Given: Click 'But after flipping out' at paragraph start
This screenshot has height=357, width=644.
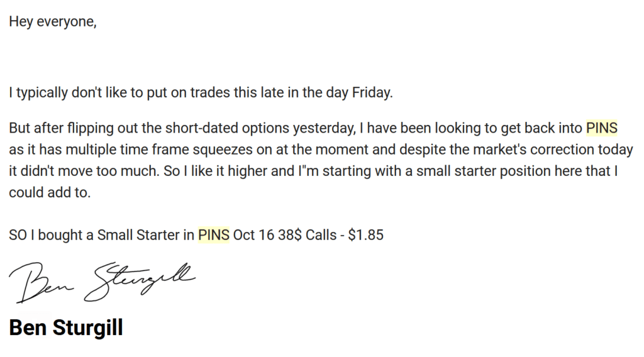Looking at the screenshot, I should coord(74,128).
